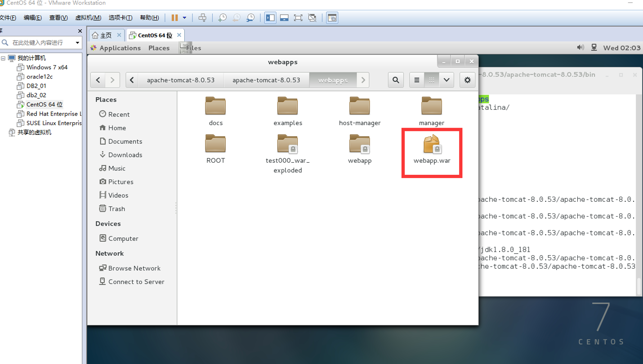Open VMware 虚拟机(M) menu

[88, 18]
